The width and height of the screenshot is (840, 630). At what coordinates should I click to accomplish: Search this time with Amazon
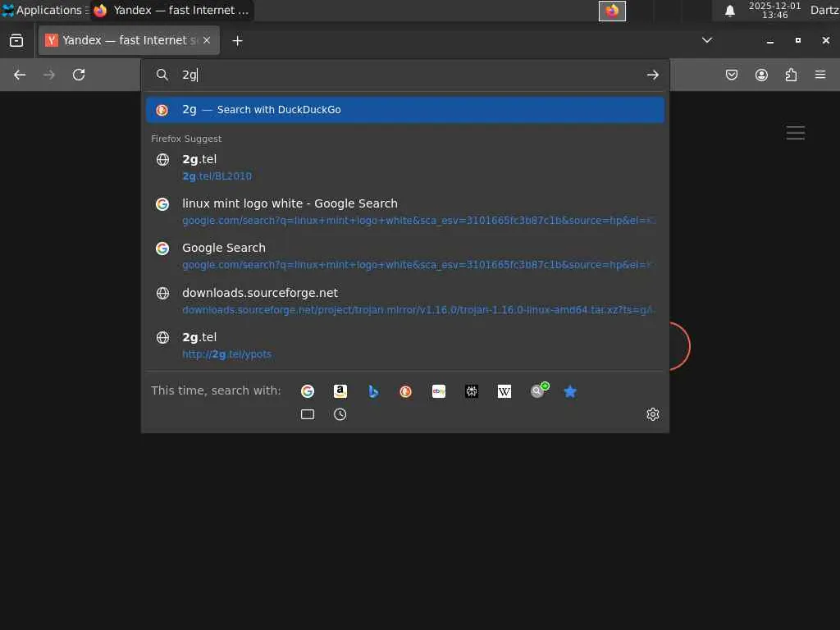tap(340, 391)
